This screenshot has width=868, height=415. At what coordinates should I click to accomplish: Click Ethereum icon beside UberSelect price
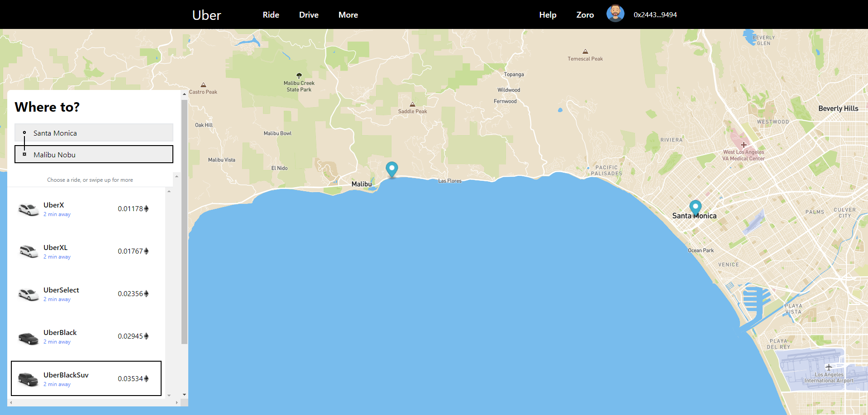146,294
